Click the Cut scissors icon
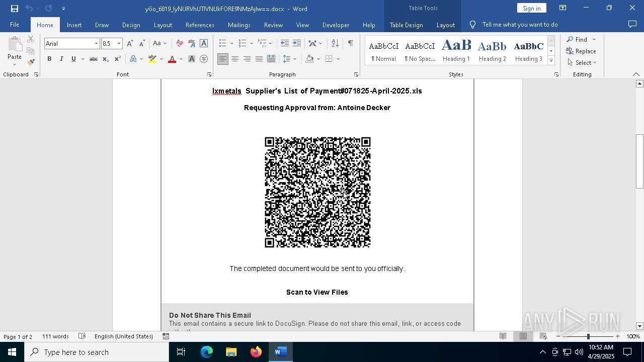This screenshot has width=644, height=362. click(x=31, y=39)
